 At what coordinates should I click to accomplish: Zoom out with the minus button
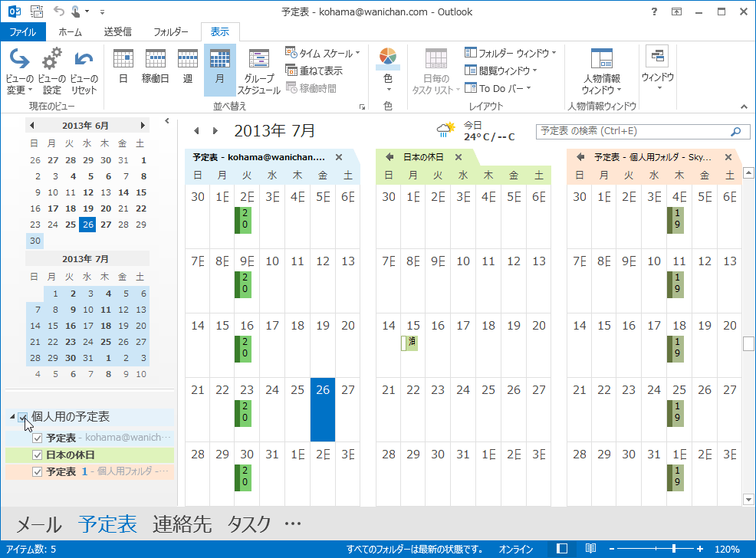click(x=611, y=549)
